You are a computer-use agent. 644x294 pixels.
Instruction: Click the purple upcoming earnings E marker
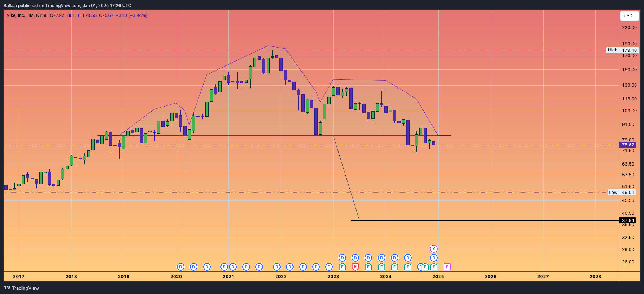coord(447,267)
